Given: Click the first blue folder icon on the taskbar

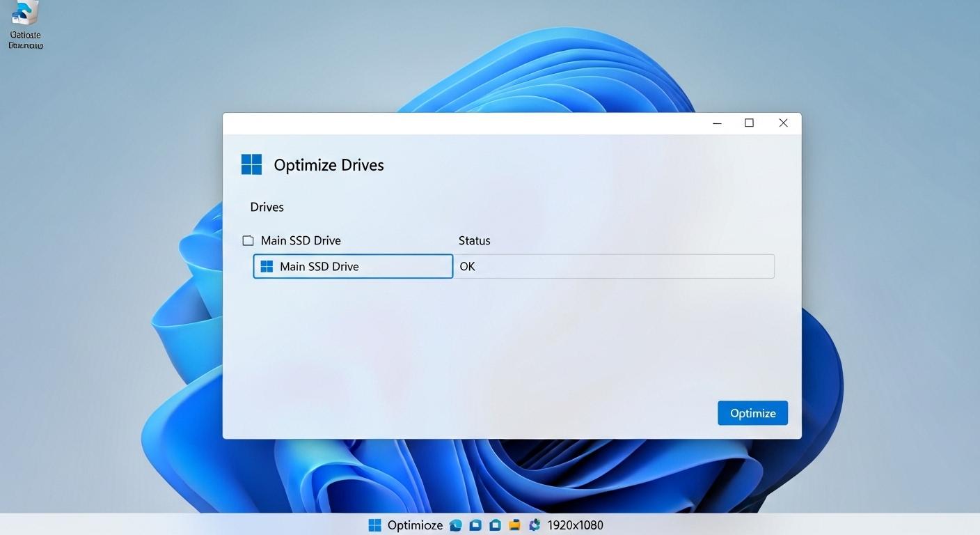Looking at the screenshot, I should coord(475,525).
